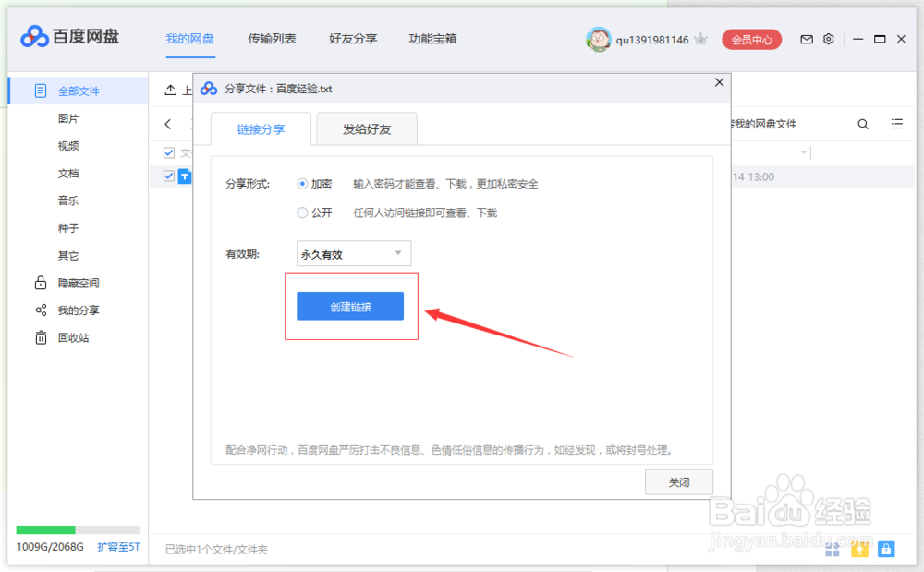
Task: Click the 扩容至5T link
Action: click(x=118, y=547)
